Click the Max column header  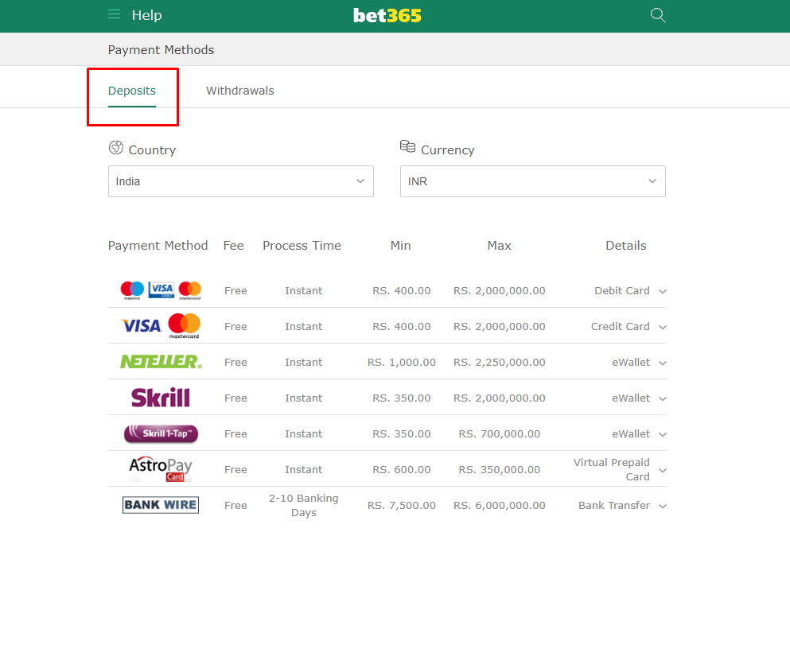pos(500,245)
